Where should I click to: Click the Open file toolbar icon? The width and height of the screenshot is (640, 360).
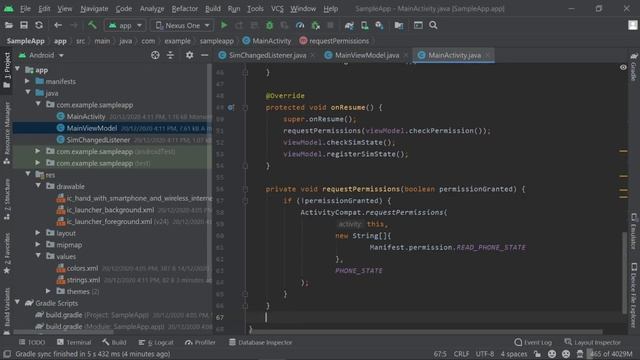tap(9, 25)
